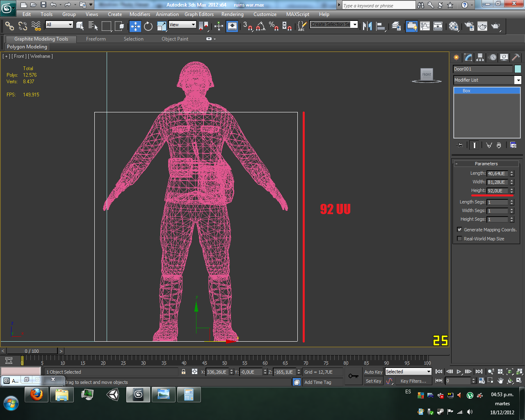
Task: Click the Play Animation button
Action: (x=459, y=372)
